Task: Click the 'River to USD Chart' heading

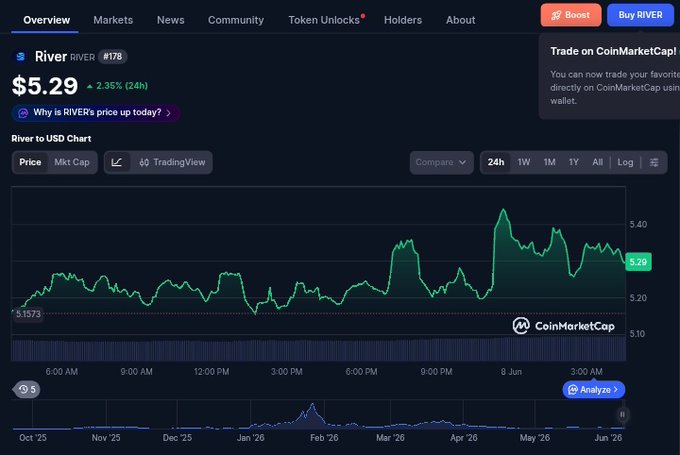Action: click(x=51, y=139)
